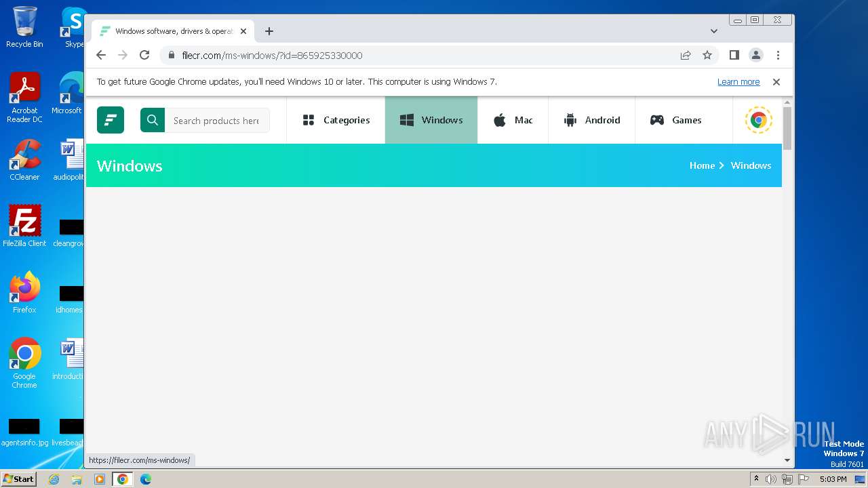The image size is (868, 488).
Task: Go back to the previous page in Chrome
Action: coord(101,55)
